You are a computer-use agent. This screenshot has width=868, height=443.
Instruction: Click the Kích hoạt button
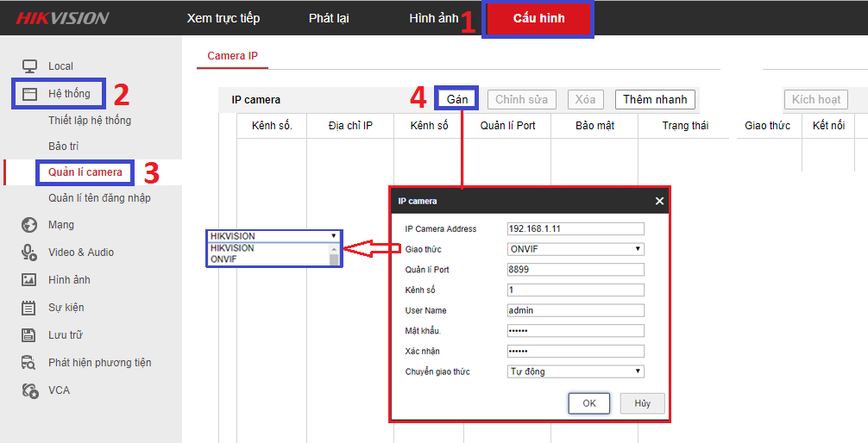pos(816,100)
